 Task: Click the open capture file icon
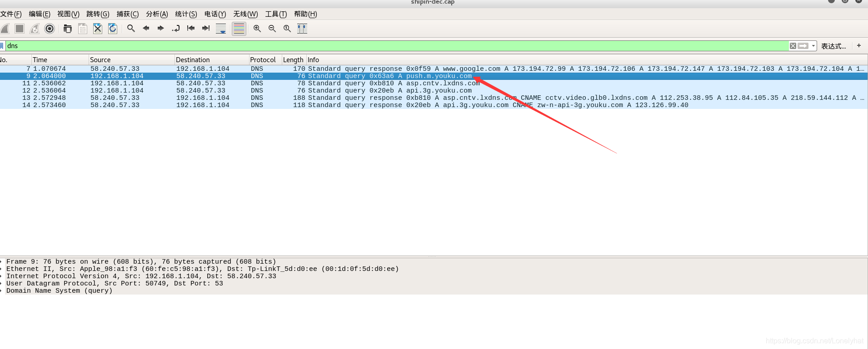click(x=68, y=29)
